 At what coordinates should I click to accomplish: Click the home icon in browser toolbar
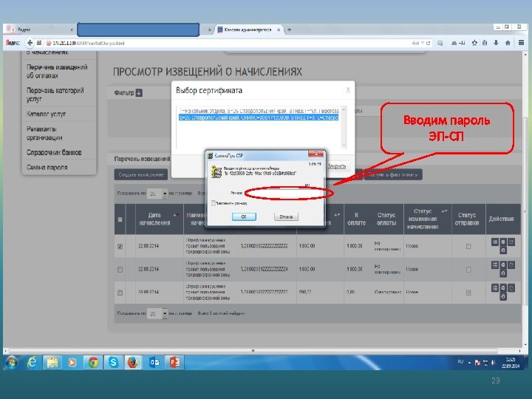[508, 43]
